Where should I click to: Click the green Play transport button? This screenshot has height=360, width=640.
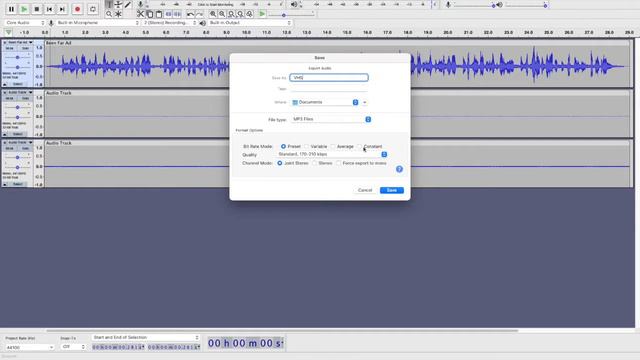coord(24,9)
